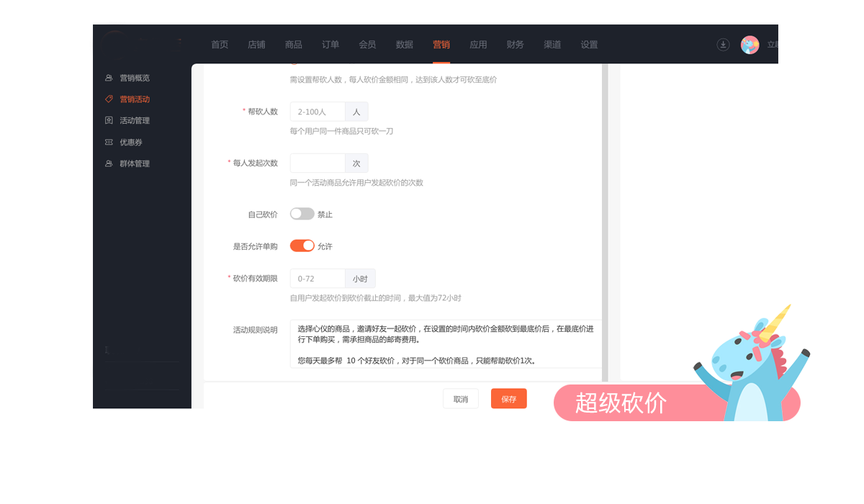Click the form's vertical scrollbar
The image size is (864, 504).
point(605,216)
